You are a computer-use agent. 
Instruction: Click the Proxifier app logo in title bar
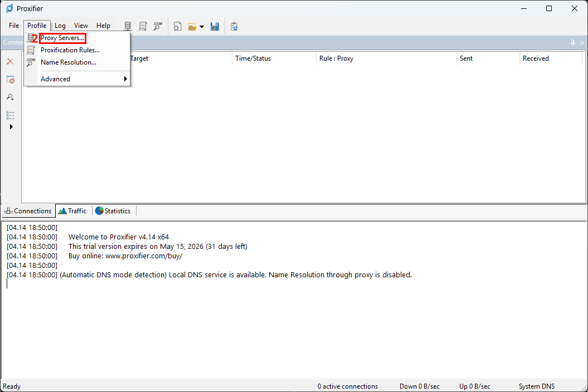9,8
